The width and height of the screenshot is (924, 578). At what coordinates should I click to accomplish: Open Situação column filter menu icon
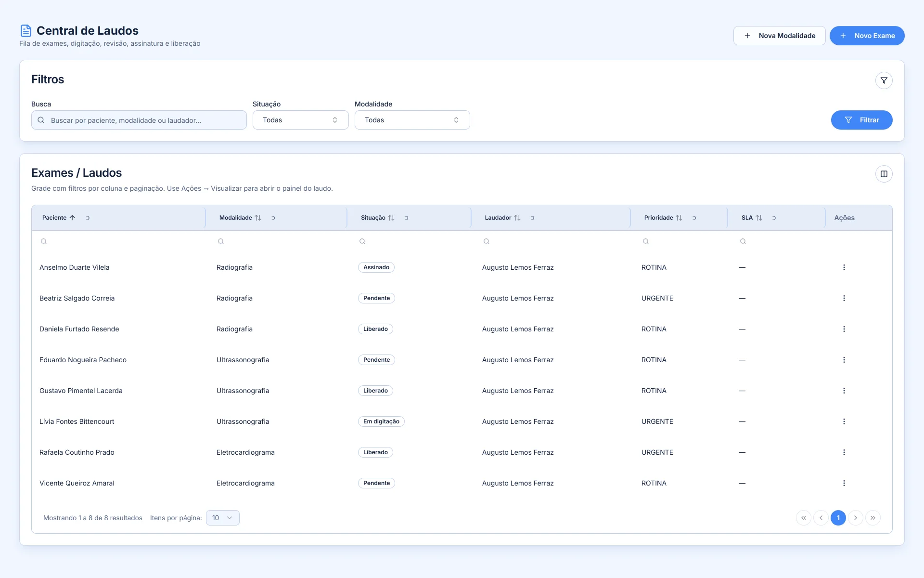coord(407,218)
